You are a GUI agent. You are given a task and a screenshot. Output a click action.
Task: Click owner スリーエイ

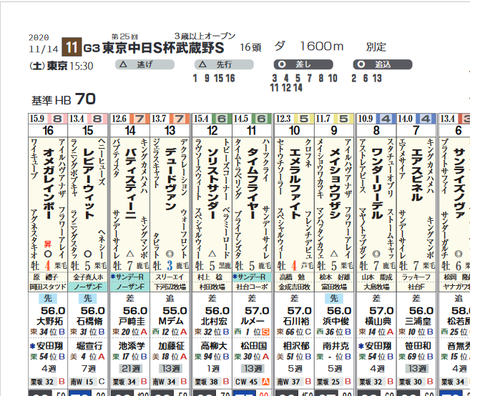coord(170,277)
